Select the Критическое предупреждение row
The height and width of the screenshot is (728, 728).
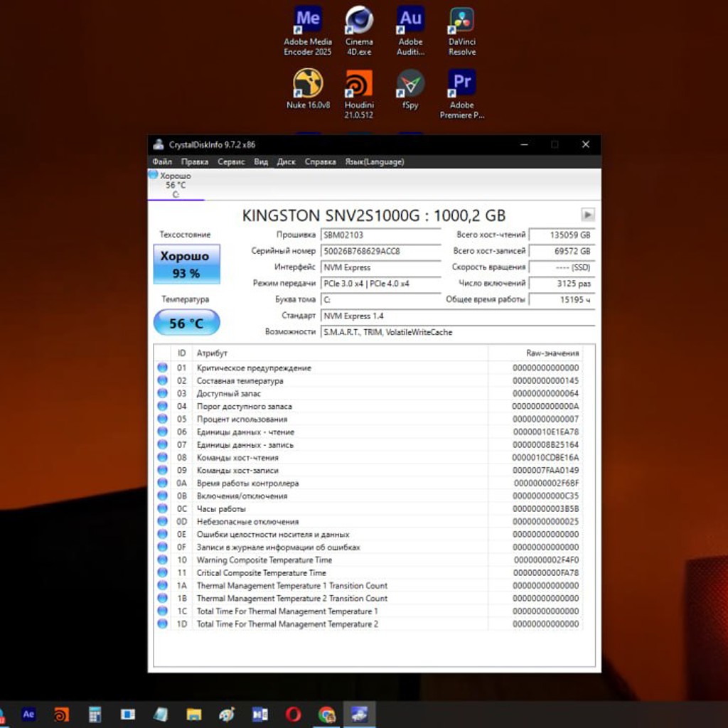pyautogui.click(x=368, y=368)
